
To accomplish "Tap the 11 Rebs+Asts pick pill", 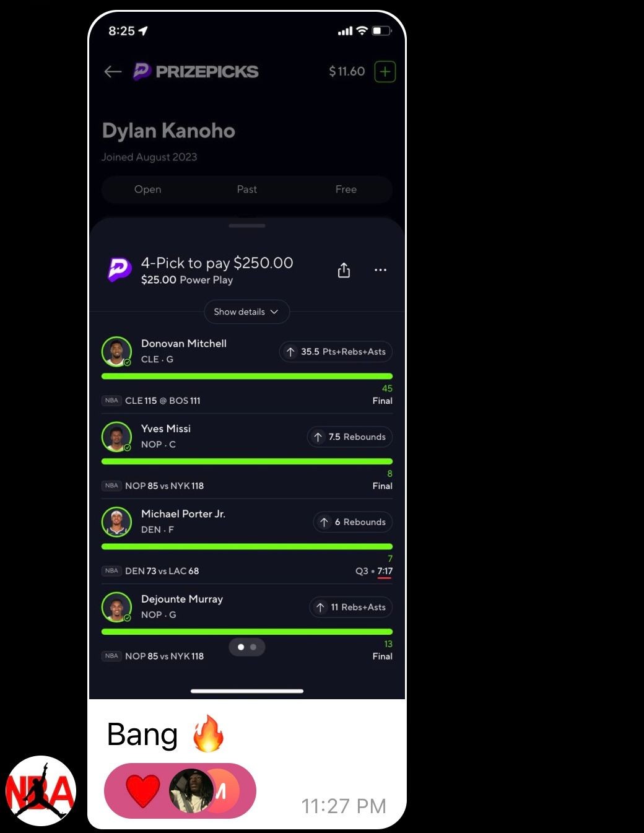I will tap(351, 608).
